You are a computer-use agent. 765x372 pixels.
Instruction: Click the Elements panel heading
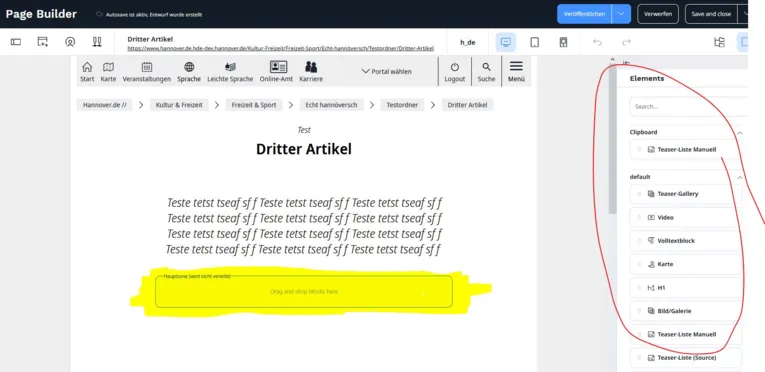click(647, 79)
